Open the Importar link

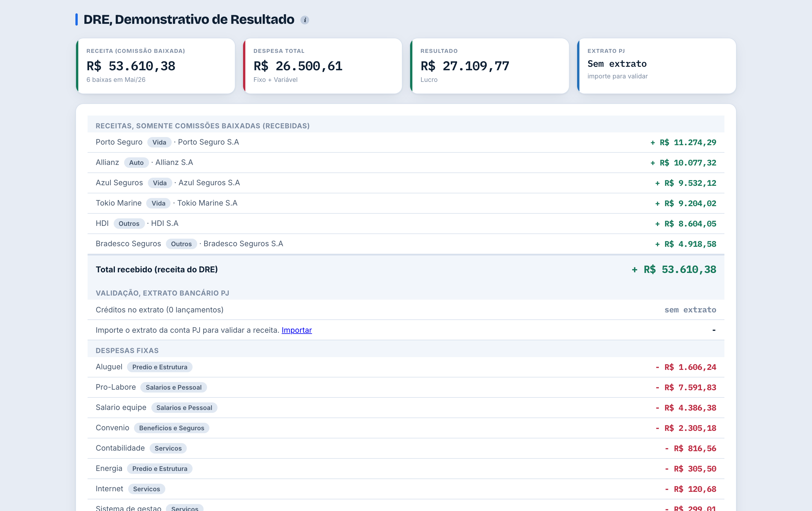pyautogui.click(x=296, y=330)
